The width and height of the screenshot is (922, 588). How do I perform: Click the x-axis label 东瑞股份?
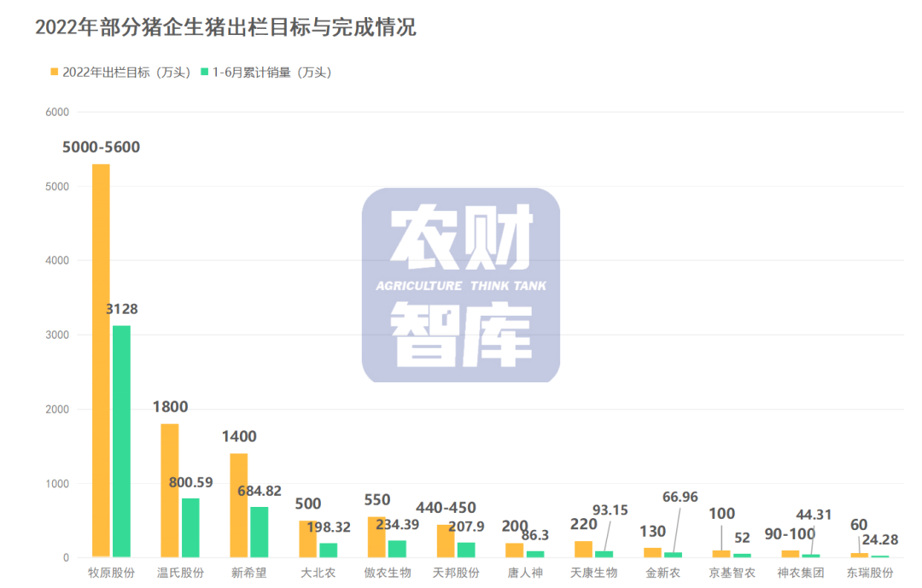pyautogui.click(x=870, y=573)
